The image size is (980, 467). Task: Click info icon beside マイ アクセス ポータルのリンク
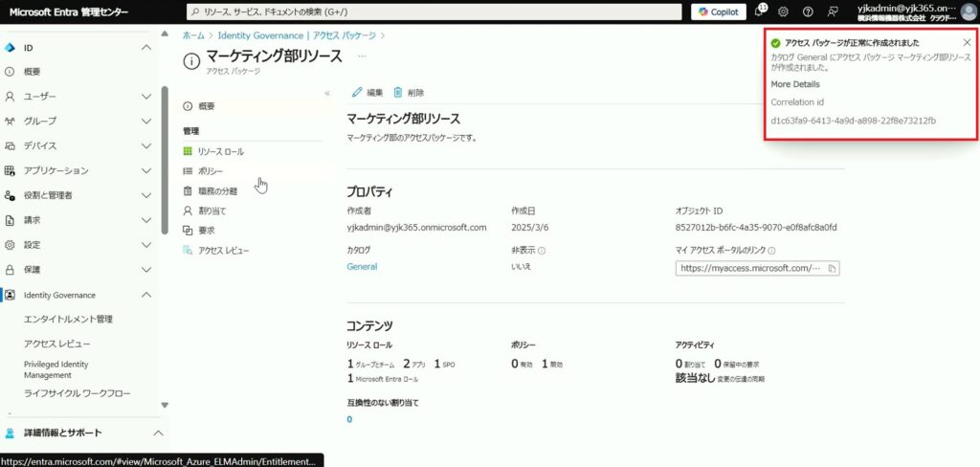[772, 251]
